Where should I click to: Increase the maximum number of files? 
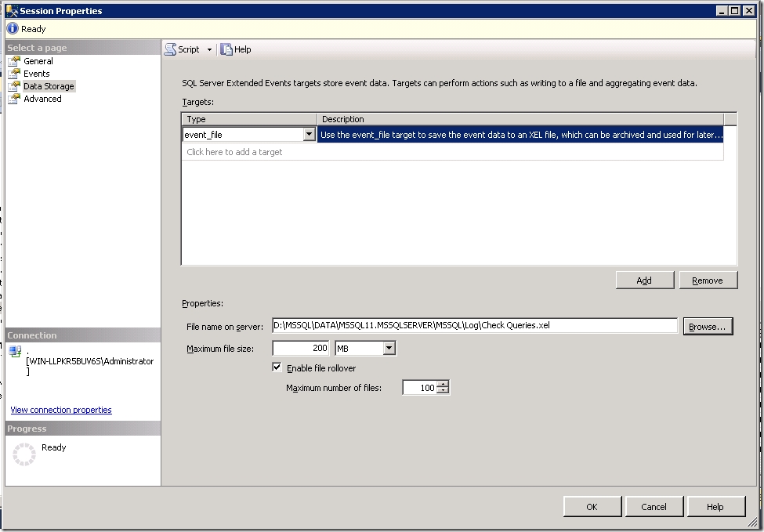[x=443, y=385]
